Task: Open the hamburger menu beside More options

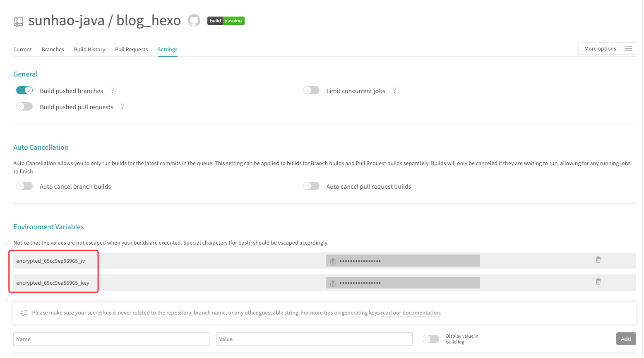Action: (x=628, y=48)
